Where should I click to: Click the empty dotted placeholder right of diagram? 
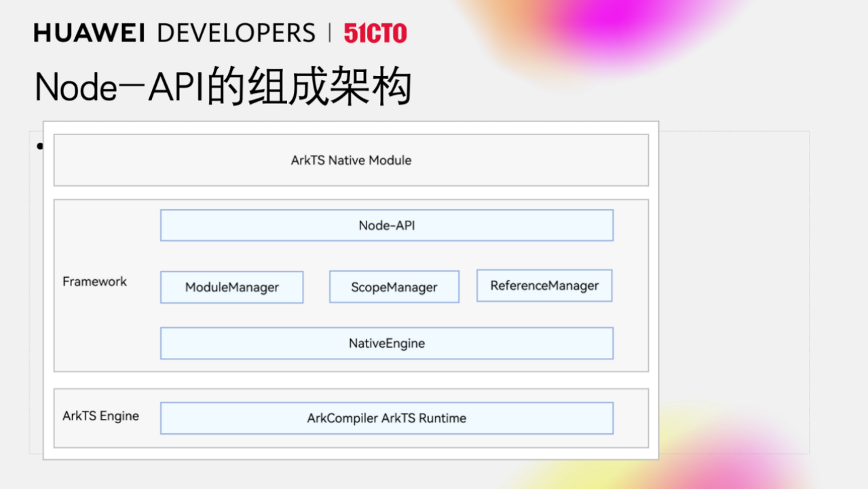coord(733,292)
